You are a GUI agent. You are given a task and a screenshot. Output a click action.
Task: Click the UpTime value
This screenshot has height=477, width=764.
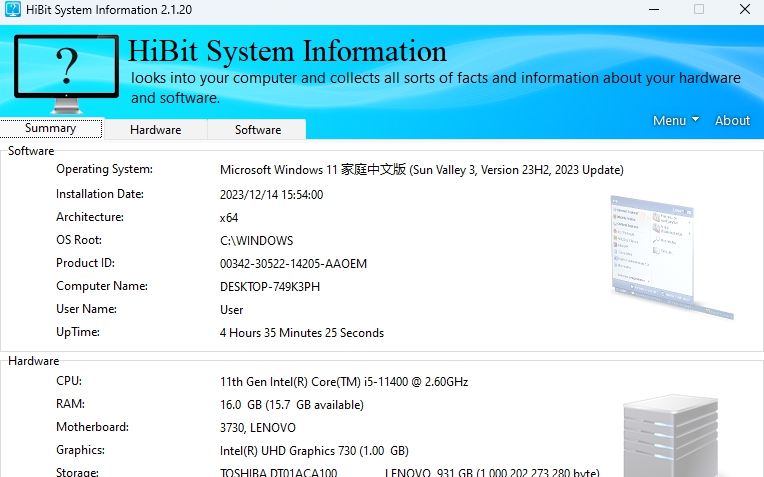[301, 333]
